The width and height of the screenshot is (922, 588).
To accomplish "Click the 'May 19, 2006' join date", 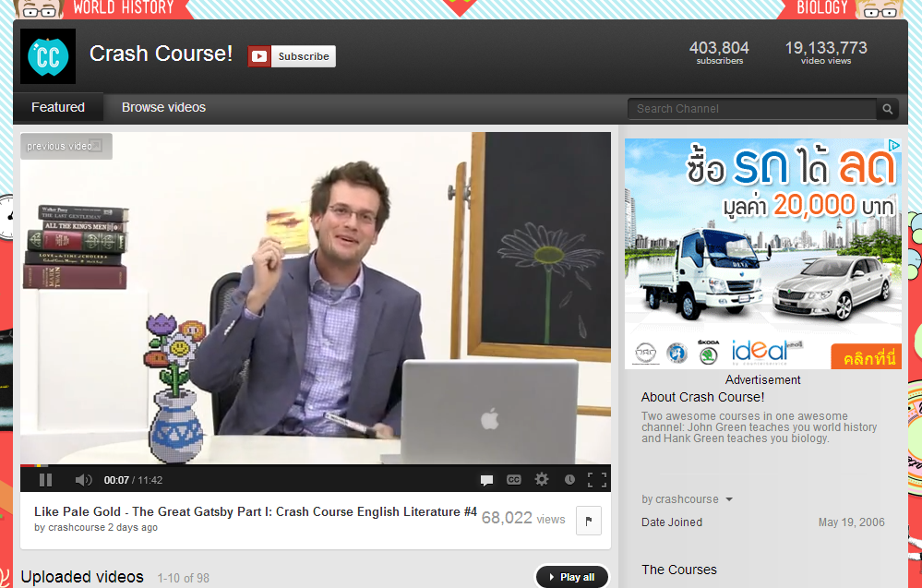I will coord(852,522).
